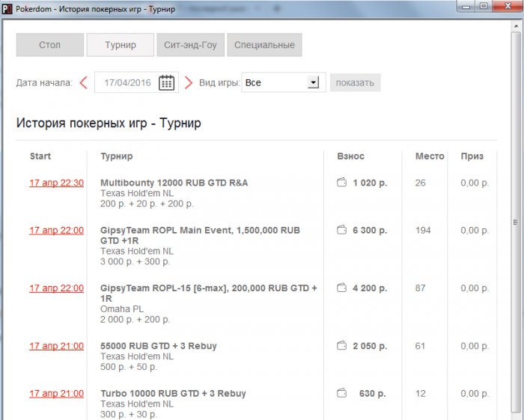Click the 1 020 р. buy-in amount
524x420 pixels.
click(x=370, y=183)
